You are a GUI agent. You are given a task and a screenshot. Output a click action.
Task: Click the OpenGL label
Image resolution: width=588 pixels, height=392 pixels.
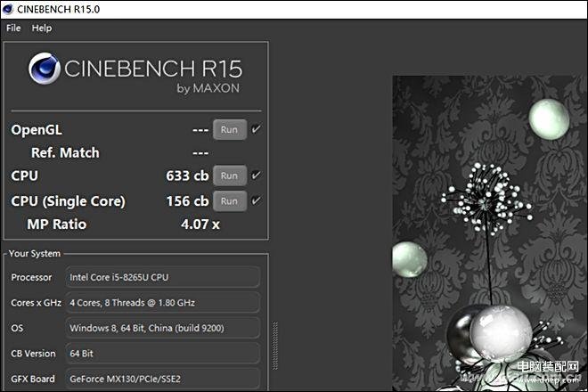coord(37,130)
